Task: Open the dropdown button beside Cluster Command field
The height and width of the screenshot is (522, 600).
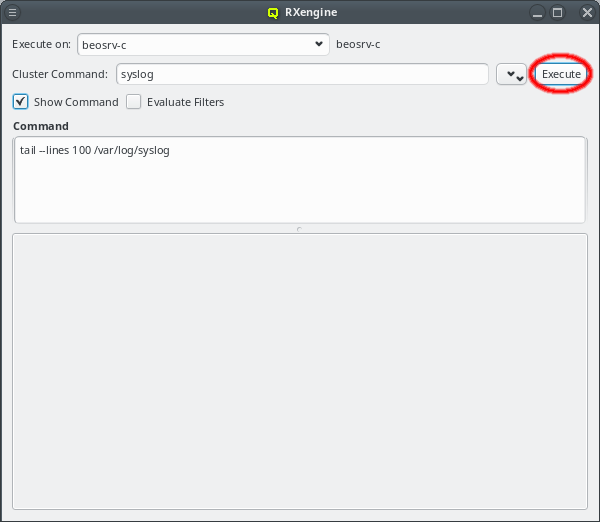Action: [511, 75]
